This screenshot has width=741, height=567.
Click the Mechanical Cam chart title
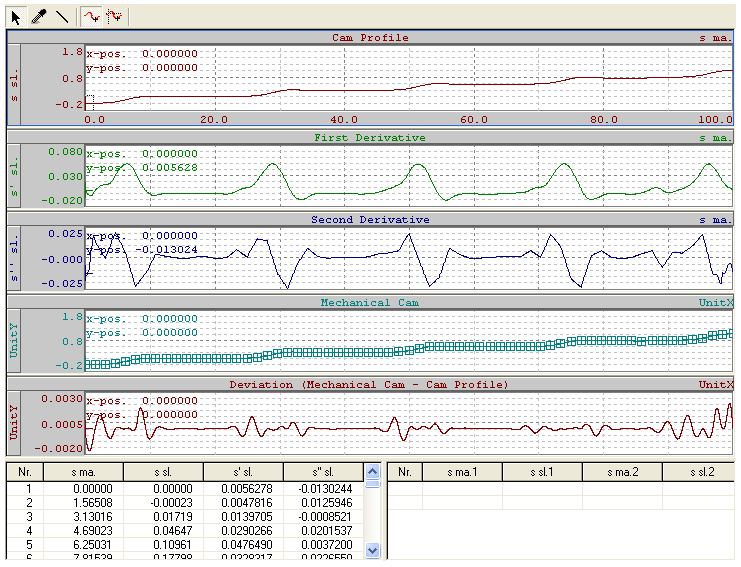[x=370, y=302]
